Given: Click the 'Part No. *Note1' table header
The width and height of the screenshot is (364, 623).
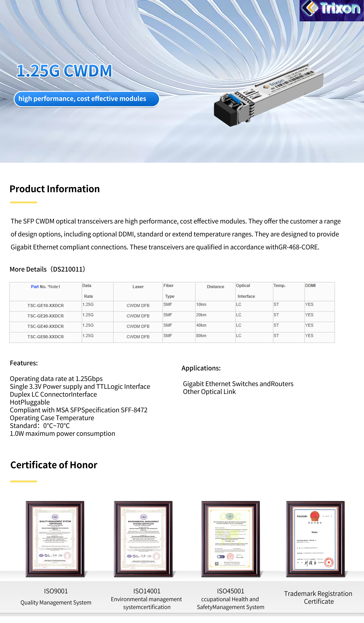Looking at the screenshot, I should coord(45,287).
